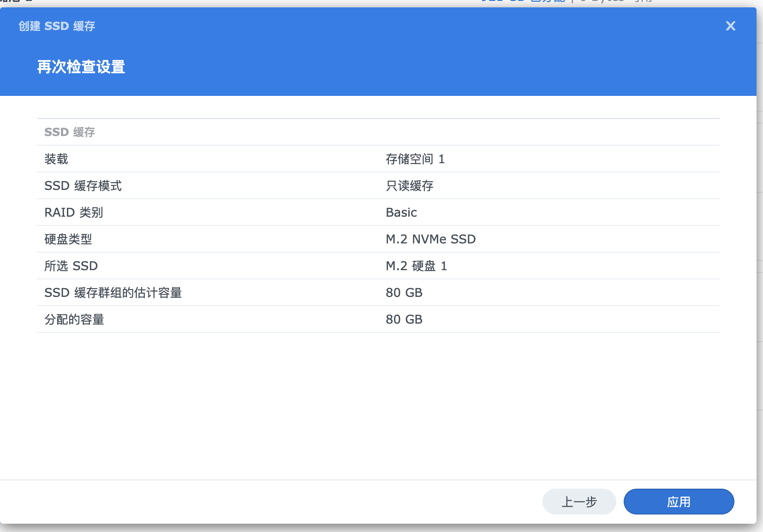The width and height of the screenshot is (763, 532).
Task: Select the M.2 NVMe SSD value
Action: [431, 239]
